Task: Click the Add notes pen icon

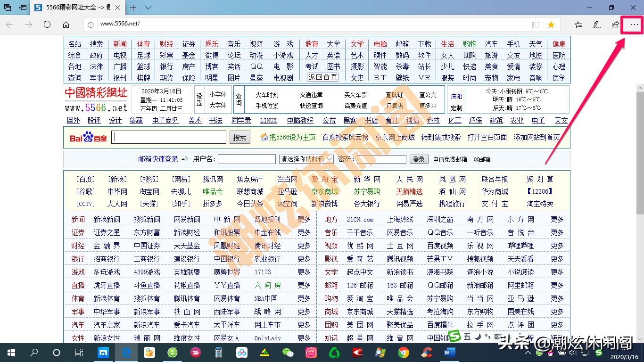Action: (x=596, y=25)
